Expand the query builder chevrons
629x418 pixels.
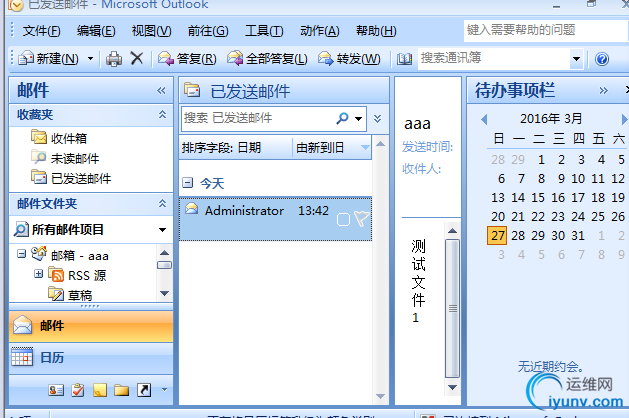coord(377,119)
